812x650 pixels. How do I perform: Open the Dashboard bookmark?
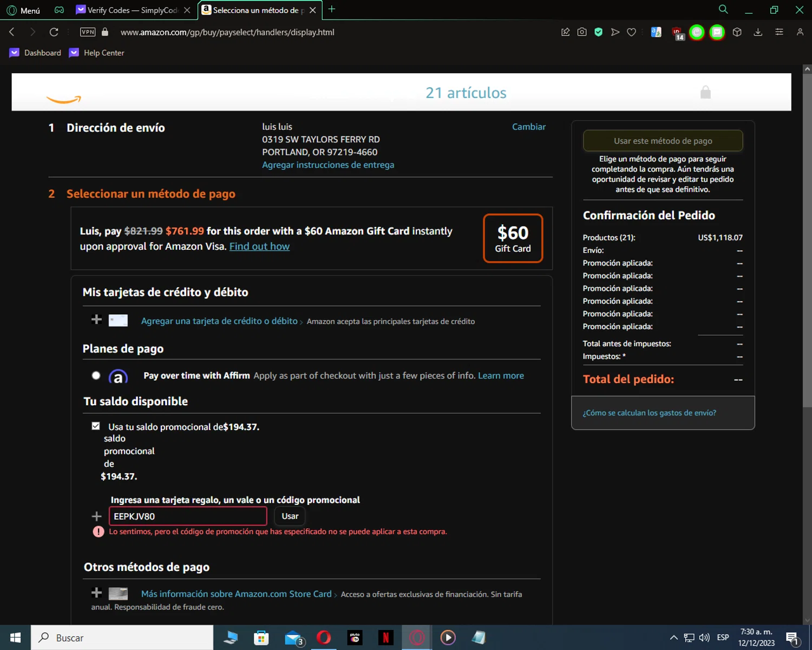[x=35, y=53]
